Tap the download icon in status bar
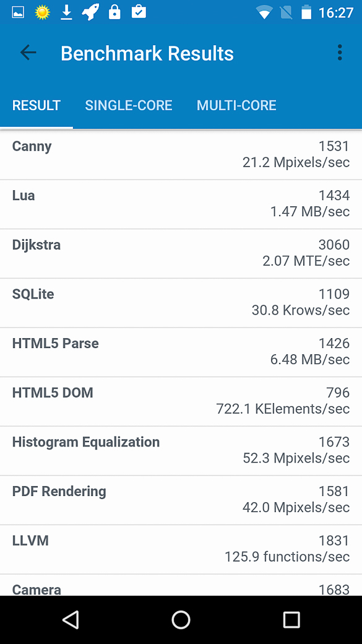Image resolution: width=362 pixels, height=644 pixels. coord(66,13)
